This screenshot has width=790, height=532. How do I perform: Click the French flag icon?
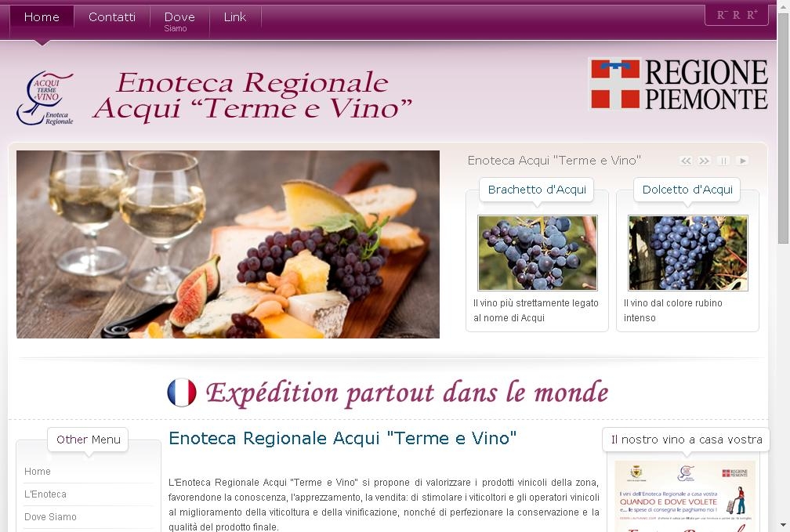tap(181, 393)
